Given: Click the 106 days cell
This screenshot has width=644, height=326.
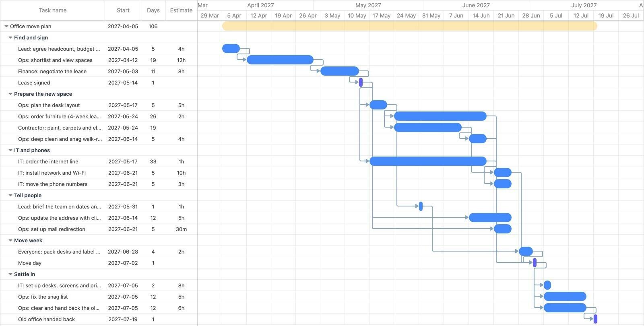Looking at the screenshot, I should pos(153,26).
